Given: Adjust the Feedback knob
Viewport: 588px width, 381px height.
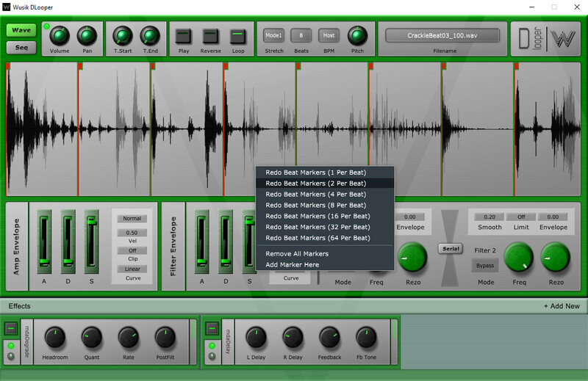Looking at the screenshot, I should (x=329, y=338).
